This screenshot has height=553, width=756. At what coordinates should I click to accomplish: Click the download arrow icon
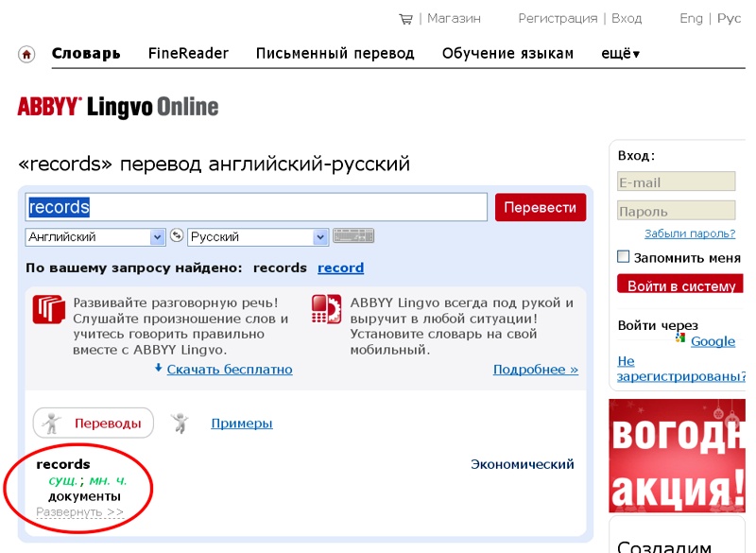pos(158,369)
